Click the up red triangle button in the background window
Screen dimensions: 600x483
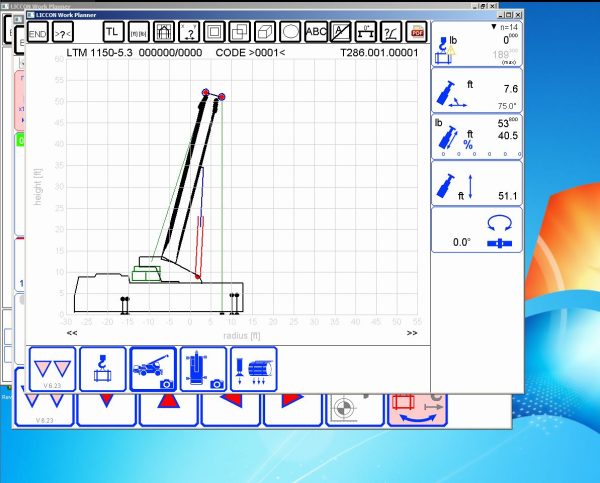pyautogui.click(x=168, y=410)
